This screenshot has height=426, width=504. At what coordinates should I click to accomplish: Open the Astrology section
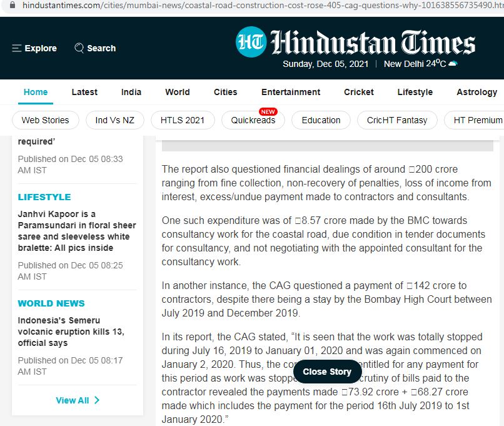[x=476, y=92]
